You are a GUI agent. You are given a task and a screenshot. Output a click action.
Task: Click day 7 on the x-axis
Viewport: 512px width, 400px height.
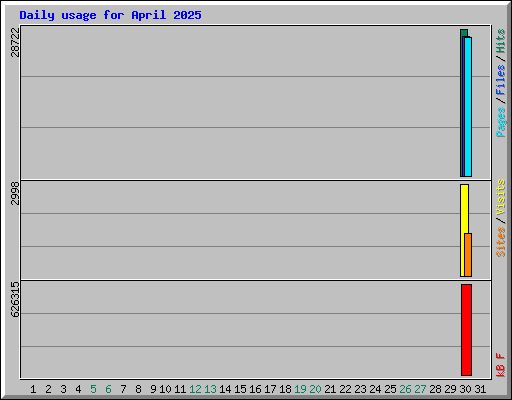pos(123,389)
